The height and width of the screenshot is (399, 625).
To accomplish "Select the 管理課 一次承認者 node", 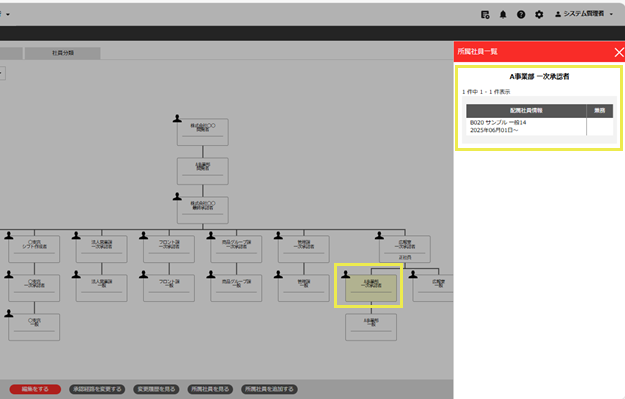I will (304, 249).
